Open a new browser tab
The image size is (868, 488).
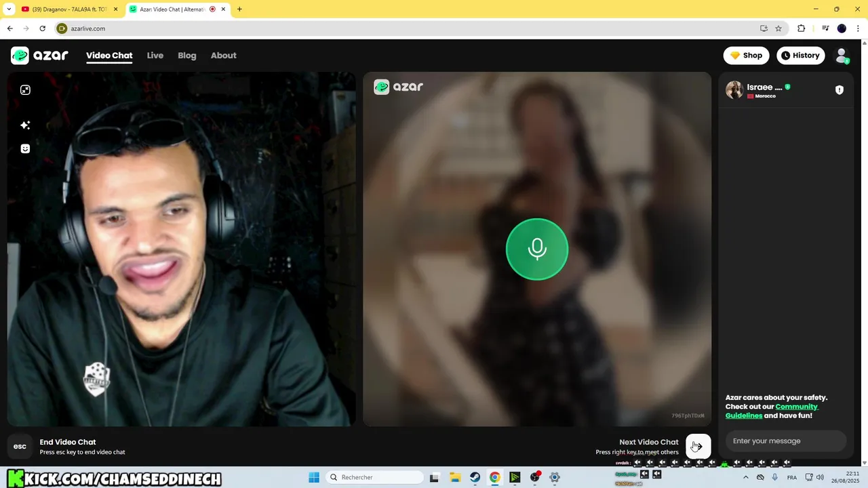point(239,9)
